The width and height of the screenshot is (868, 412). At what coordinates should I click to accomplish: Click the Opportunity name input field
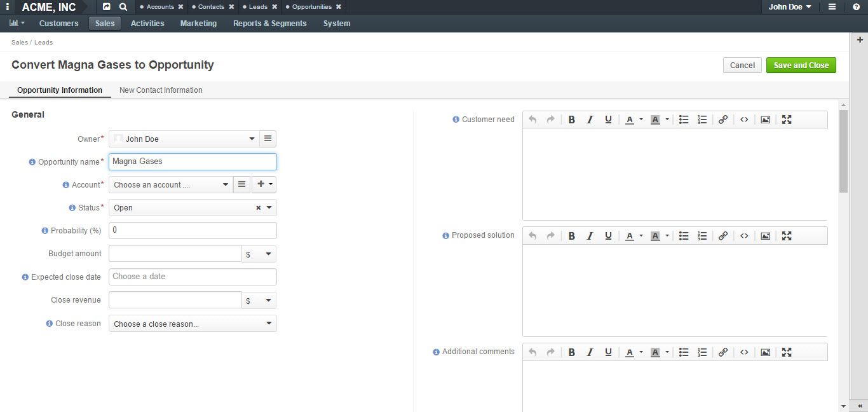click(x=193, y=161)
